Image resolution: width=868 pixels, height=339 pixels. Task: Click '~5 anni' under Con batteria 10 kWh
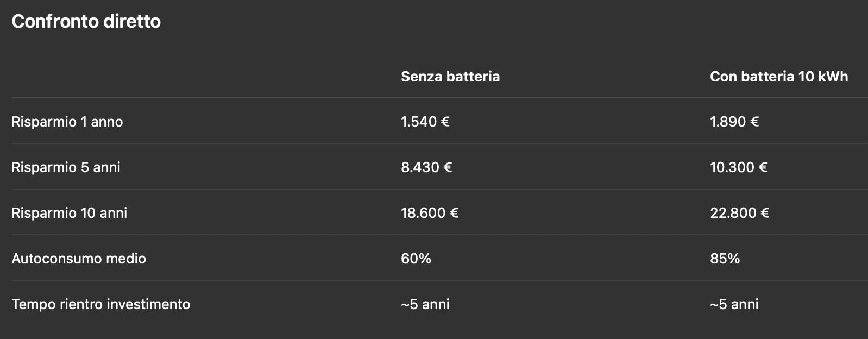[734, 304]
